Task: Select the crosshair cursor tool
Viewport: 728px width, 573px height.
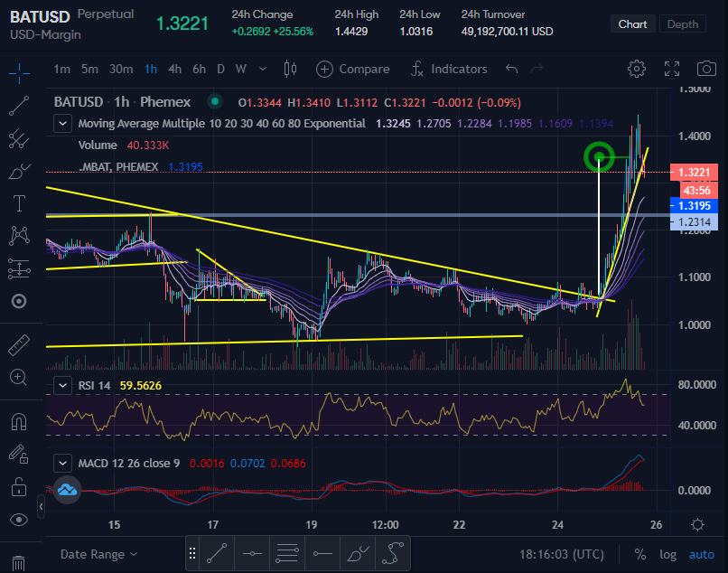Action: 19,72
